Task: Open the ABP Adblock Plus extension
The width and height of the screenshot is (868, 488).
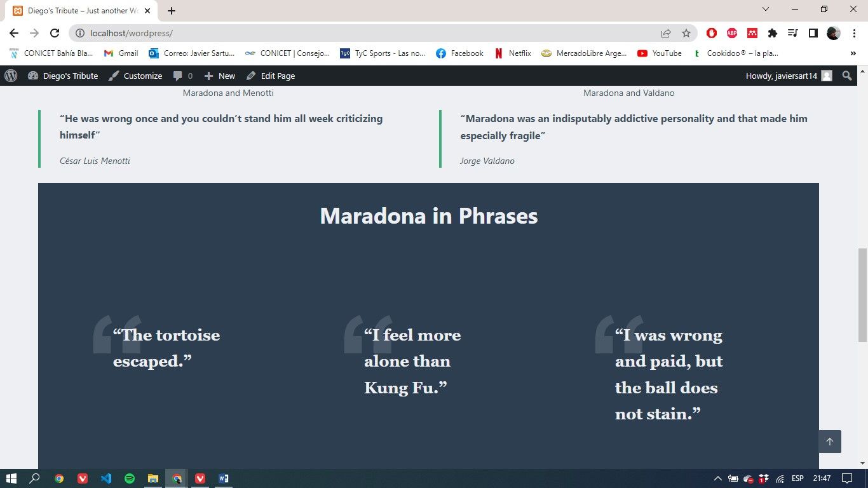Action: (732, 33)
